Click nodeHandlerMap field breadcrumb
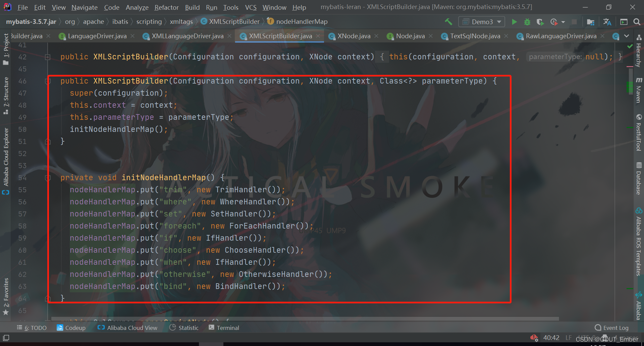This screenshot has height=346, width=644. (x=298, y=21)
